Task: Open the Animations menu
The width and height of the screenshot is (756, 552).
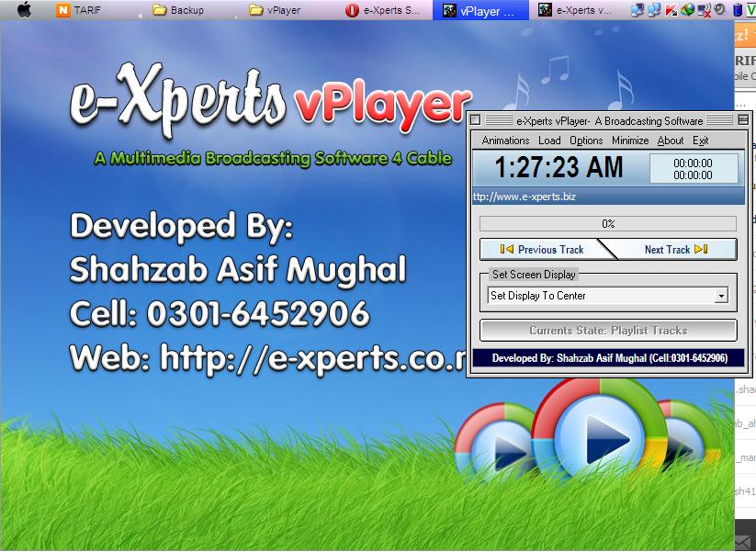Action: pyautogui.click(x=505, y=141)
